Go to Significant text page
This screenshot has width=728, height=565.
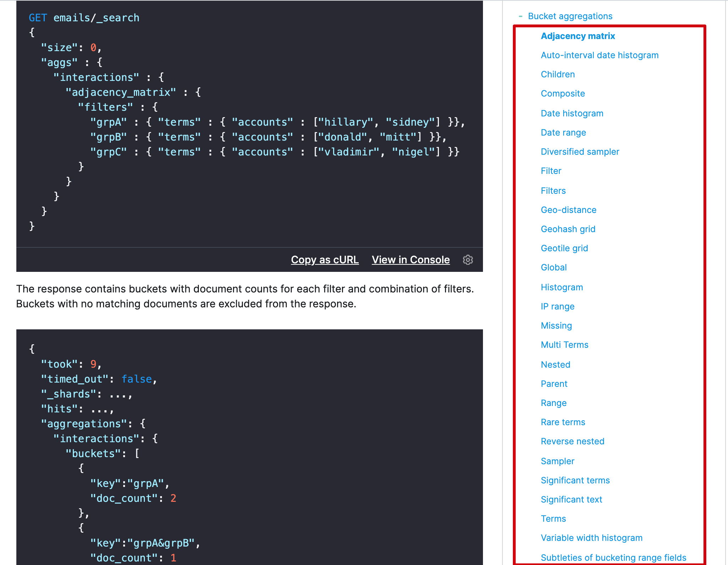point(571,499)
